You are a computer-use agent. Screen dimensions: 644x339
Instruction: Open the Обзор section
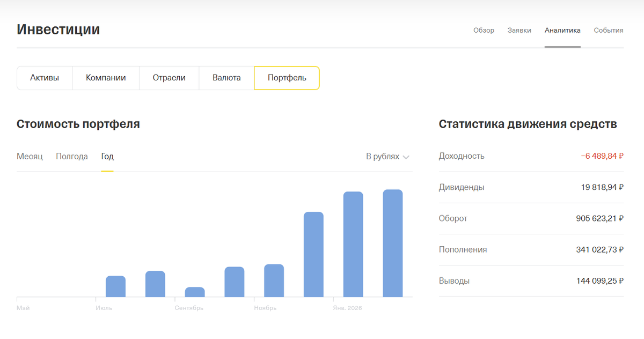484,31
